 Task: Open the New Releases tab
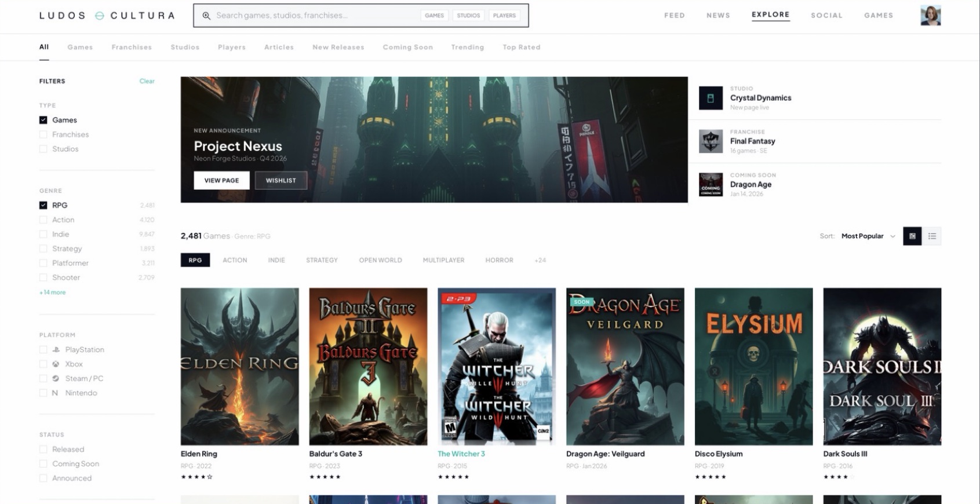click(x=338, y=48)
